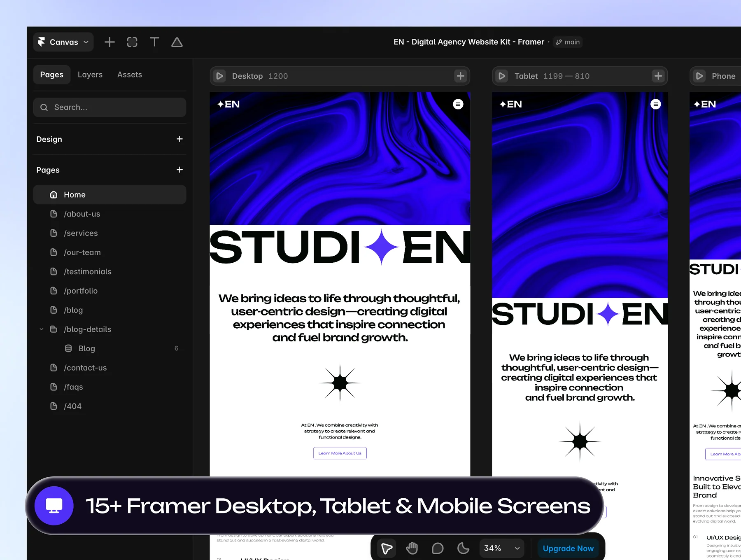Select the Home page
741x560 pixels.
coord(110,194)
